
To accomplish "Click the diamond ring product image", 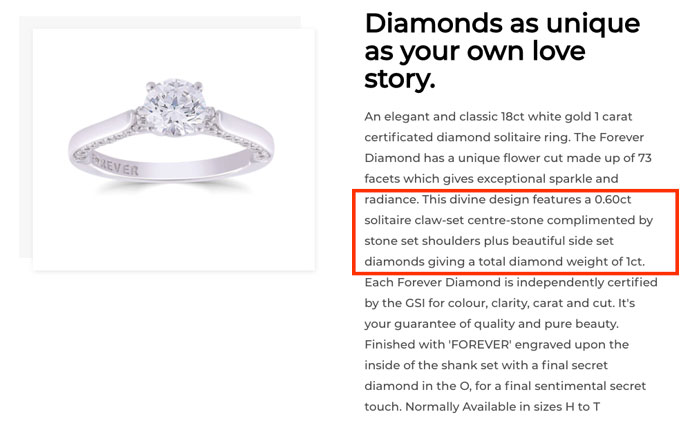I will (174, 150).
